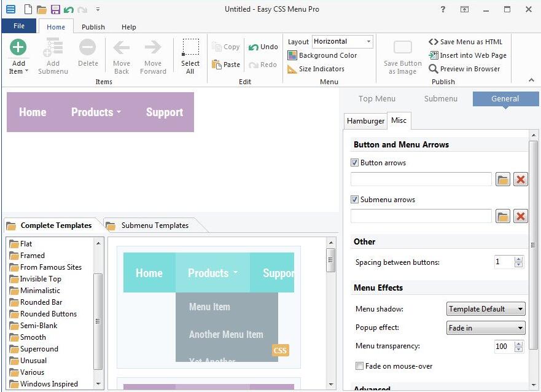Click Undo in the ribbon Edit group
The width and height of the screenshot is (541, 392).
263,47
